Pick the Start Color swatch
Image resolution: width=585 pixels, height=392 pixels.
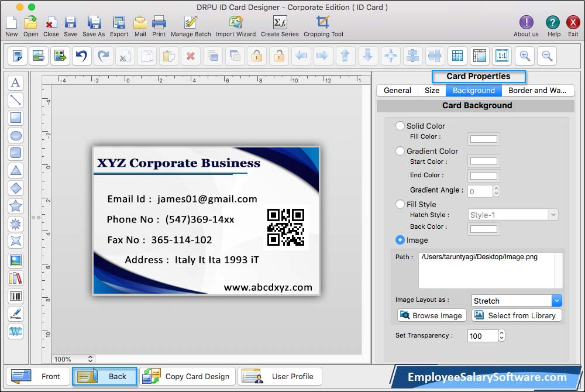[484, 161]
